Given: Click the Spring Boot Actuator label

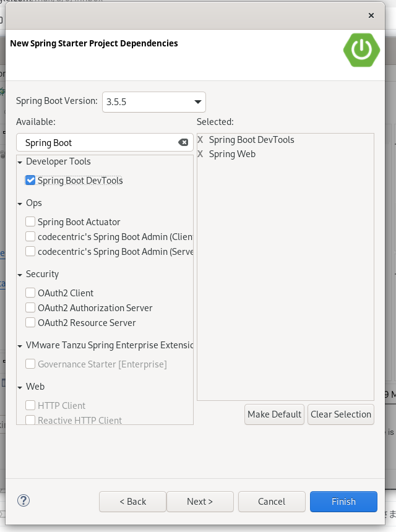Looking at the screenshot, I should pyautogui.click(x=79, y=222).
